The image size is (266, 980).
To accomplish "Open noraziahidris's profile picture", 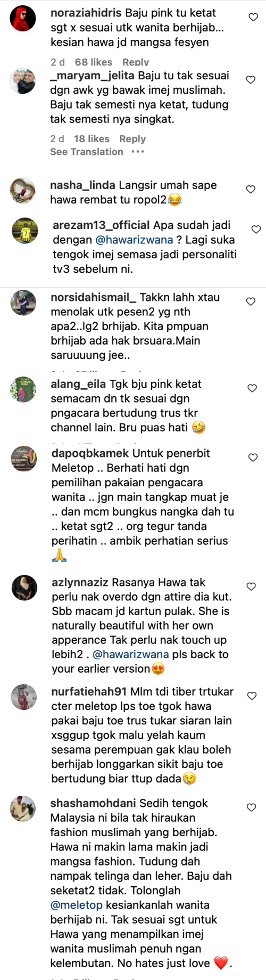I will (23, 19).
